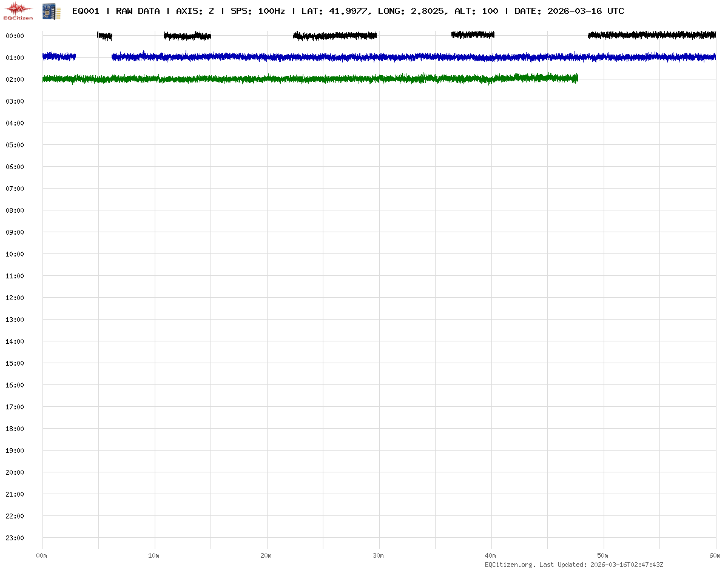The height and width of the screenshot is (570, 728).
Task: Click the short blue trace segment starting 01:00 row
Action: [59, 56]
